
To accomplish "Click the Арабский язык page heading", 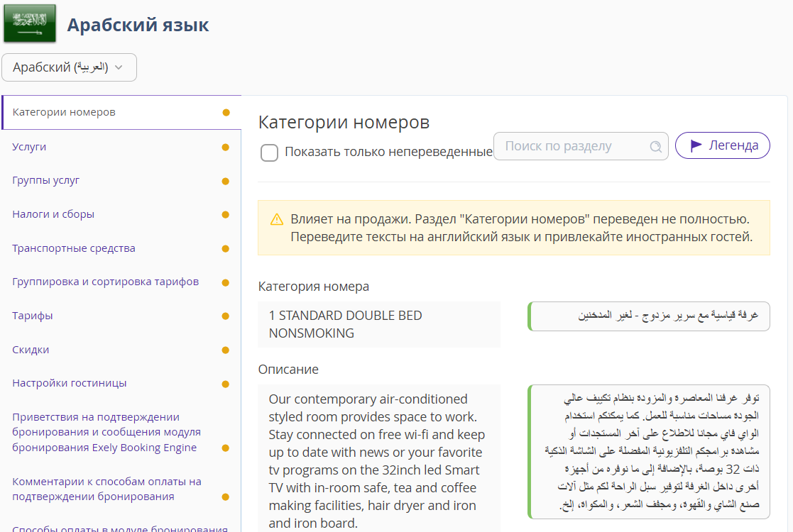I will (x=138, y=25).
